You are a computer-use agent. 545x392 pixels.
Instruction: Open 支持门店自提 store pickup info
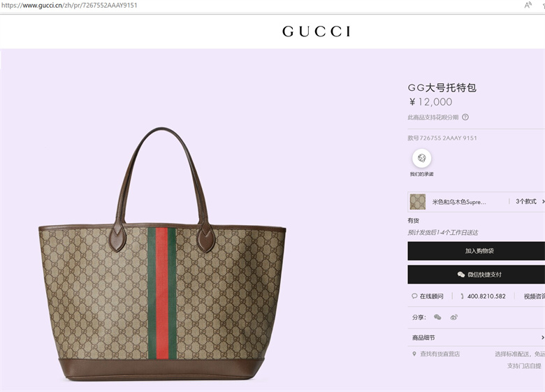524,366
